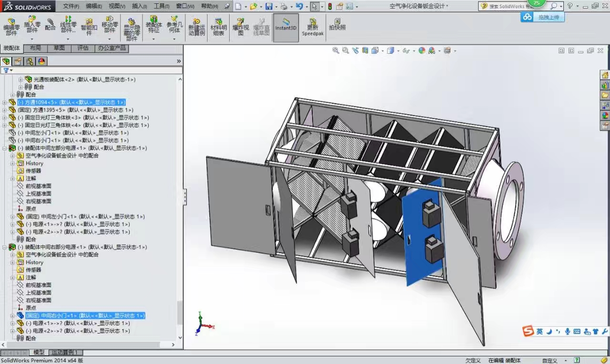Image resolution: width=610 pixels, height=364 pixels.
Task: Open the dropdown under 插入零部件
Action: [32, 39]
